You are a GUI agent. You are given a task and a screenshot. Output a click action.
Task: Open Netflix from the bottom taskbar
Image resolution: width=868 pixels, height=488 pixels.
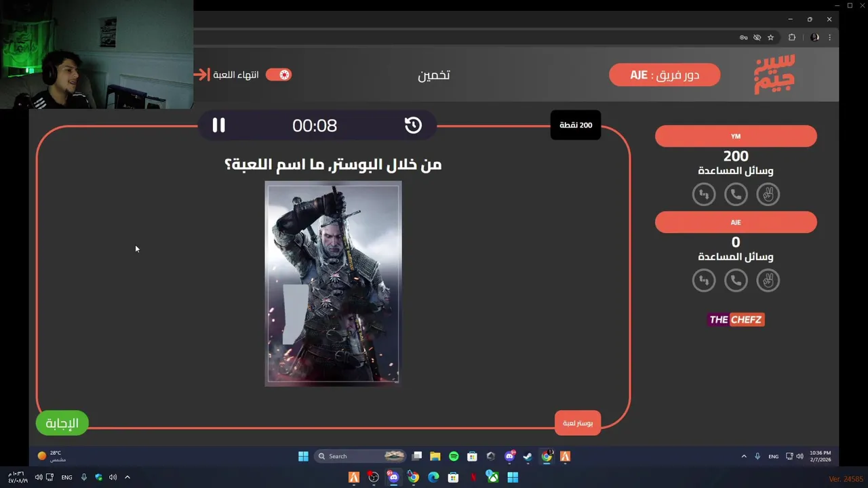coord(473,477)
